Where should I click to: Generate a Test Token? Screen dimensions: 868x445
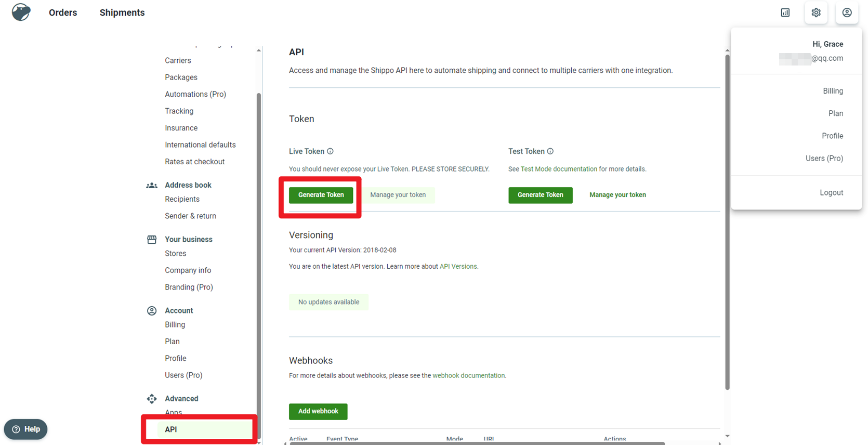540,195
